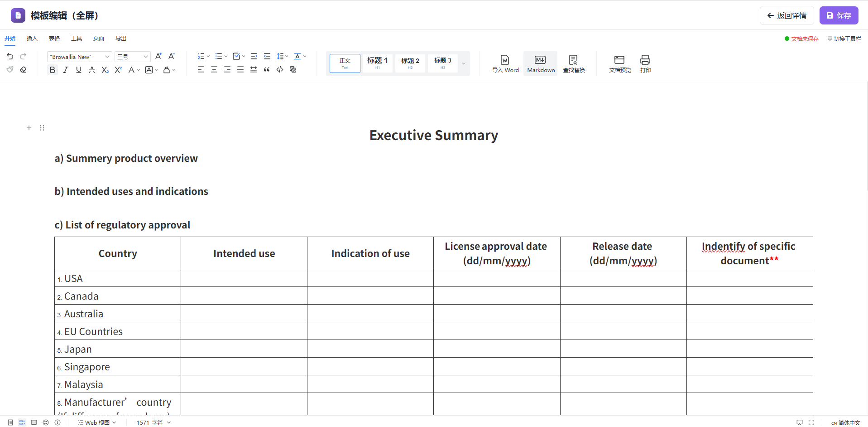Click the undo arrow icon
The width and height of the screenshot is (868, 427).
pos(10,56)
